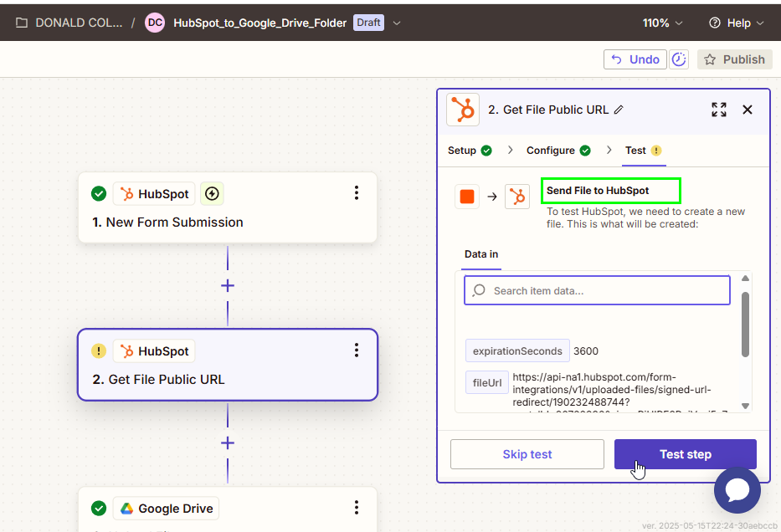Click the yellow warning icon on step 2
The height and width of the screenshot is (532, 781).
click(99, 350)
